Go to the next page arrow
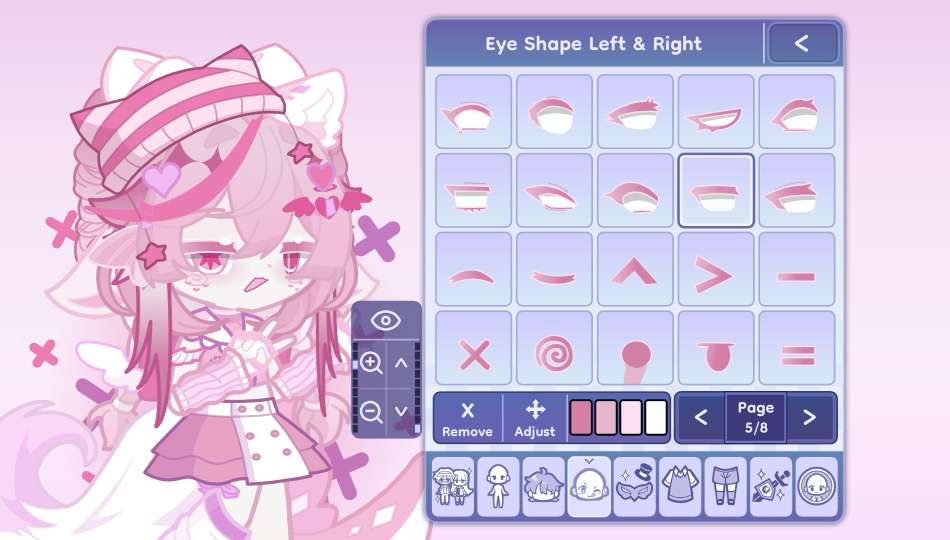Screen dimensions: 950x540 pyautogui.click(x=810, y=417)
